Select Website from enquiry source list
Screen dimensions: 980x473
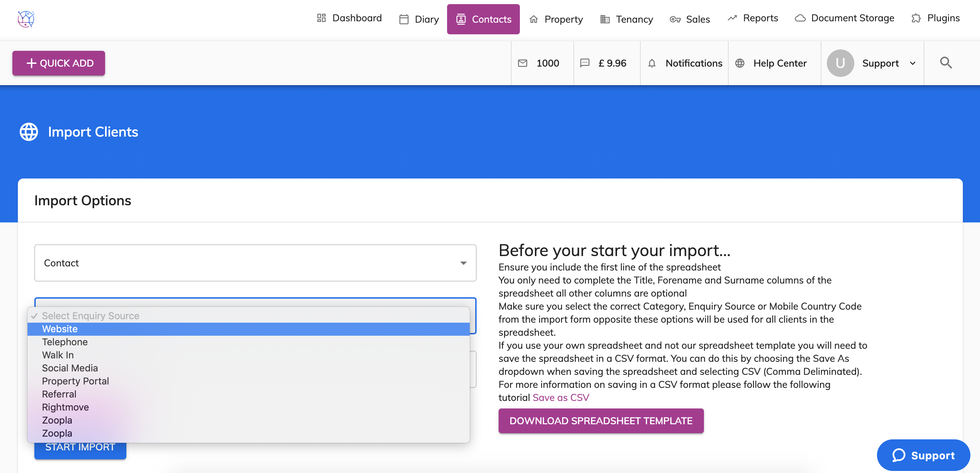tap(60, 329)
